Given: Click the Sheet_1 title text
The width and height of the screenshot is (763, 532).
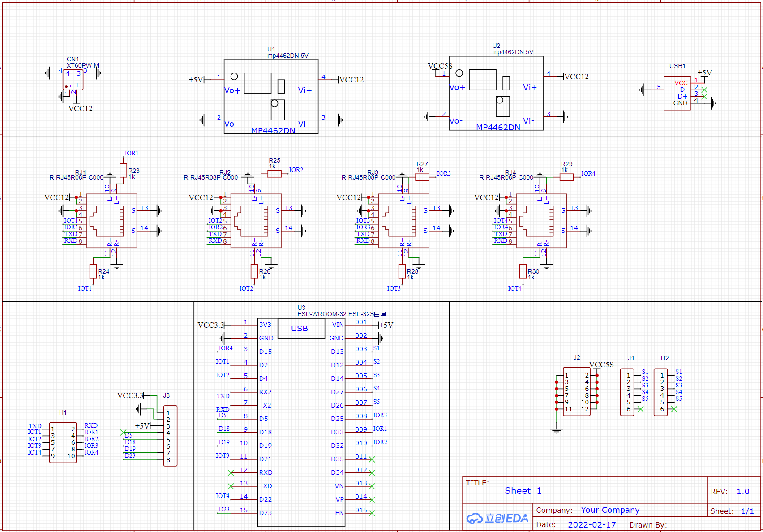Looking at the screenshot, I should tap(523, 491).
